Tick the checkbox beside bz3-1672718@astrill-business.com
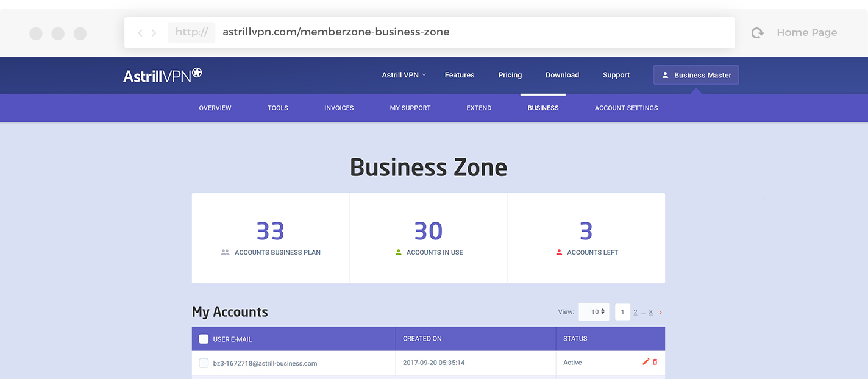 click(204, 363)
